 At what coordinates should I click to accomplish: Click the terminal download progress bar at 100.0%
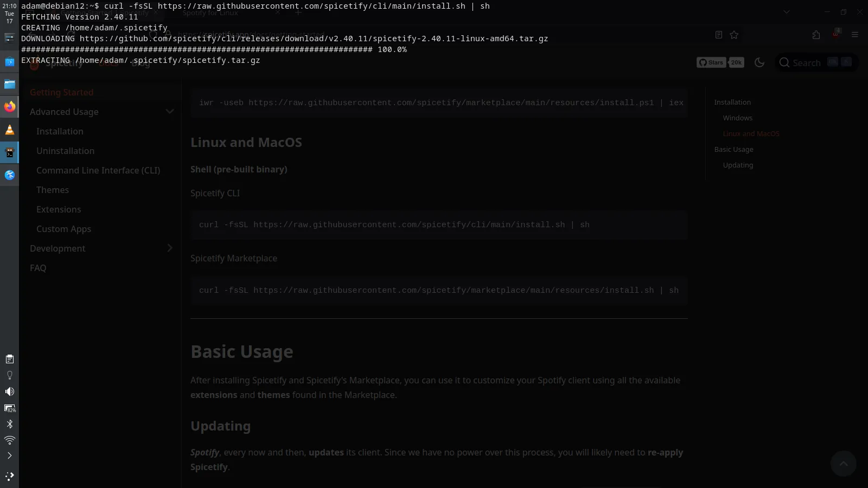tap(214, 49)
